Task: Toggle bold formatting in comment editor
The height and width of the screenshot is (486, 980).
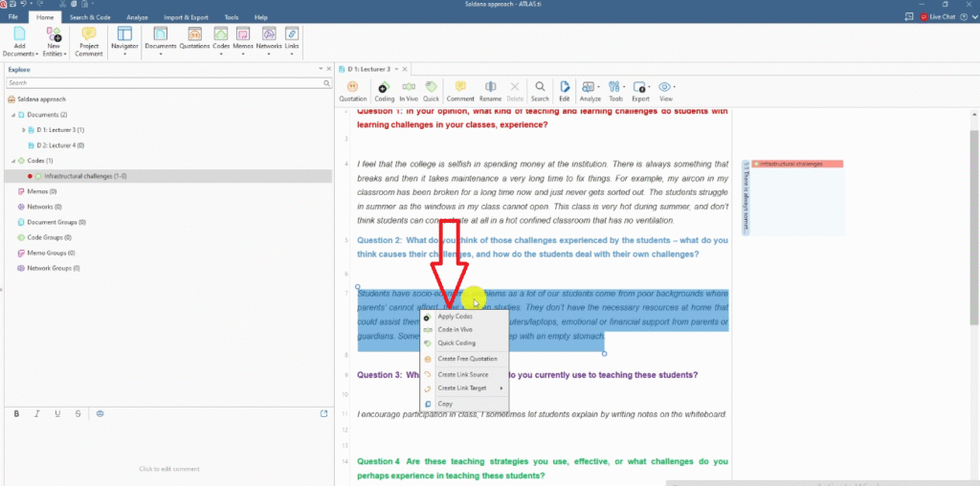Action: (x=16, y=413)
